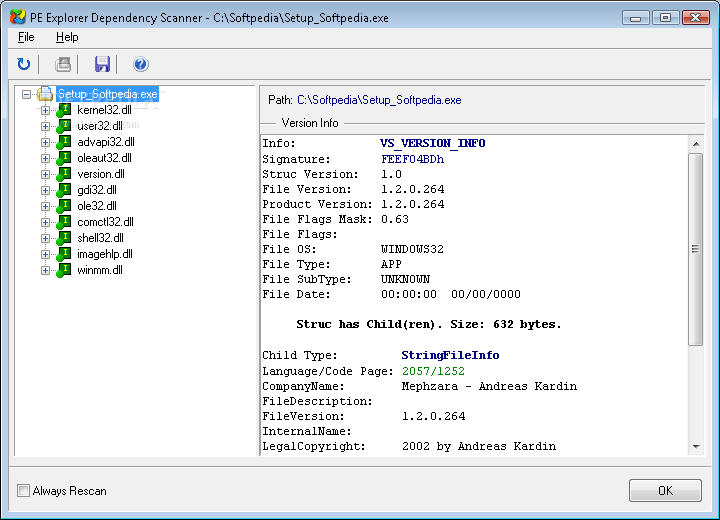Viewport: 720px width, 520px height.
Task: Select user32.dll label in the tree
Action: [x=100, y=126]
